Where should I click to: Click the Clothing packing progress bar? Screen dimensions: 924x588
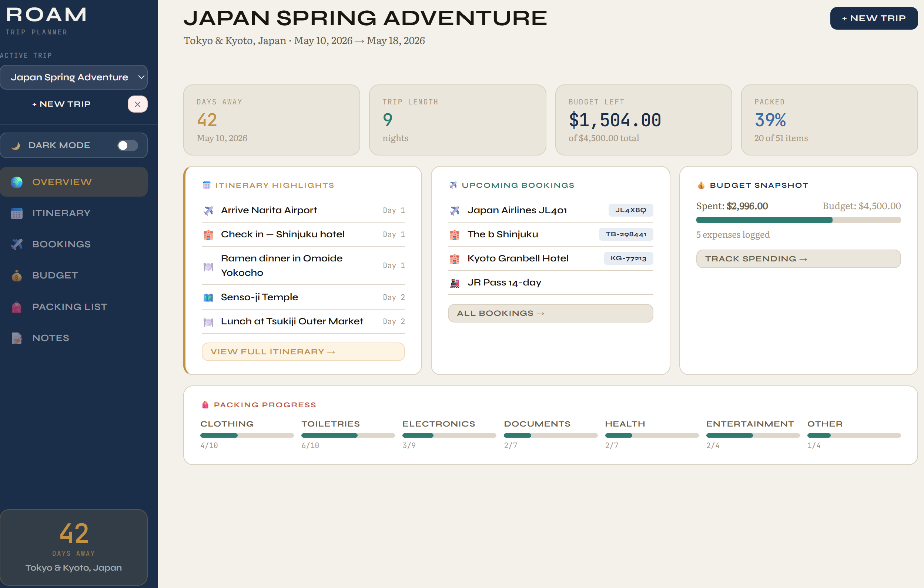tap(247, 435)
